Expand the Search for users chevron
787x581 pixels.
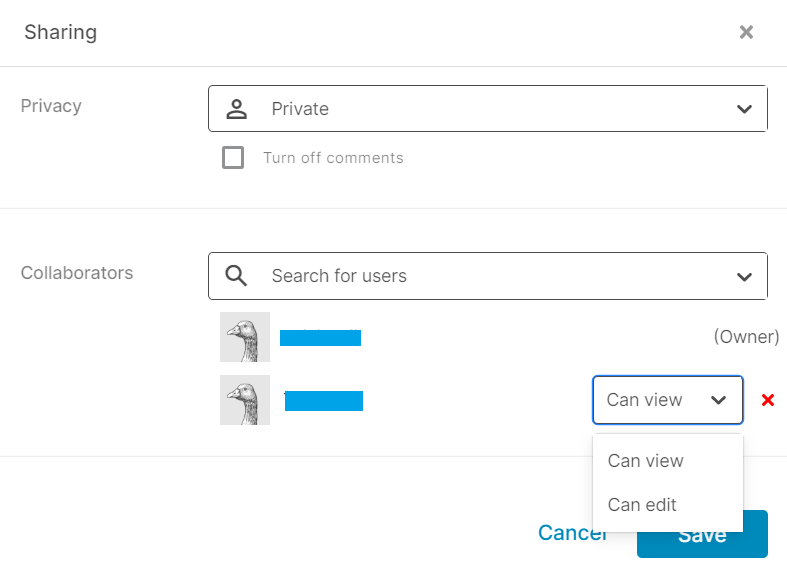click(744, 276)
